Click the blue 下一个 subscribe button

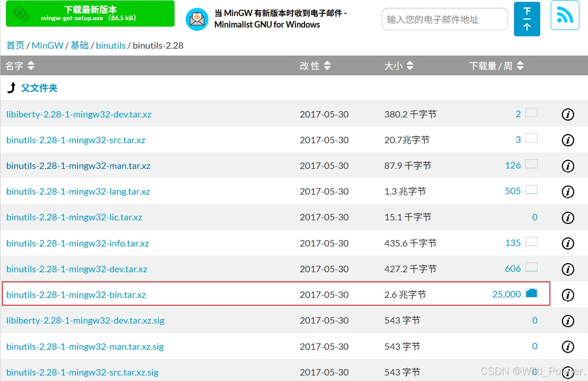527,19
